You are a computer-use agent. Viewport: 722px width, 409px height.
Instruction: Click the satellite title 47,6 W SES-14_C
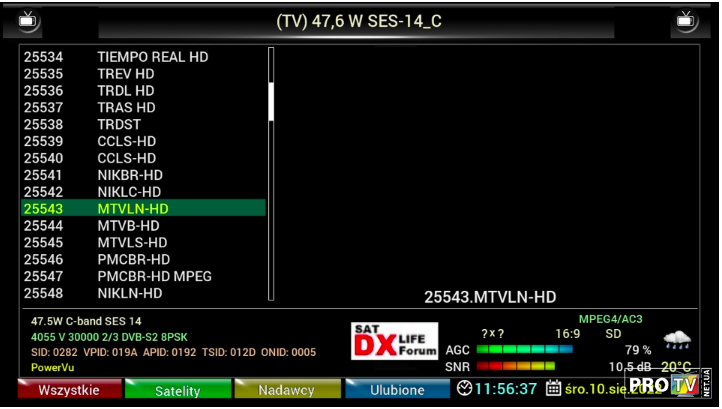358,21
